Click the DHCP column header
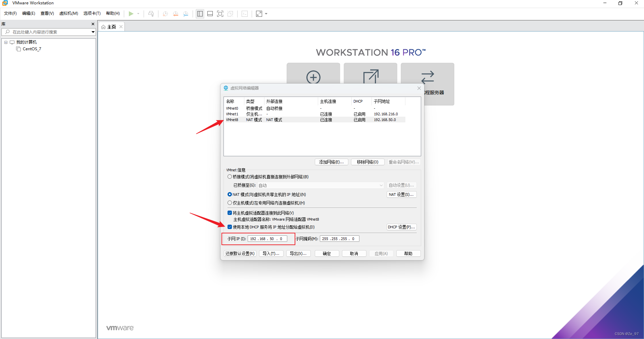 pos(361,101)
